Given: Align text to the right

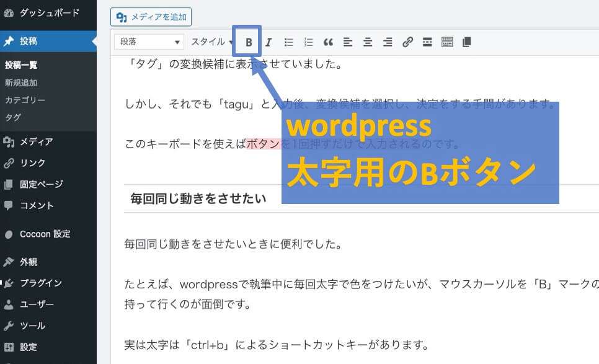Looking at the screenshot, I should [x=388, y=42].
